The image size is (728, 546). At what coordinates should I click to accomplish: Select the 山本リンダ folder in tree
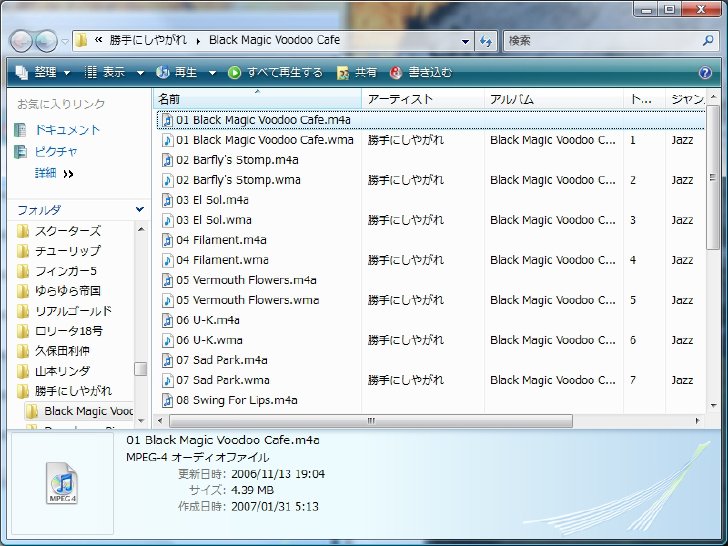click(62, 370)
